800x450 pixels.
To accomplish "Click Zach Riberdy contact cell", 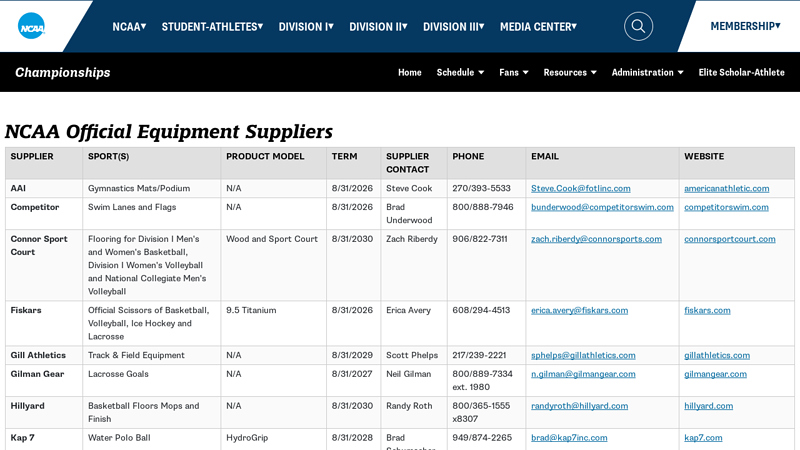I will 414,265.
